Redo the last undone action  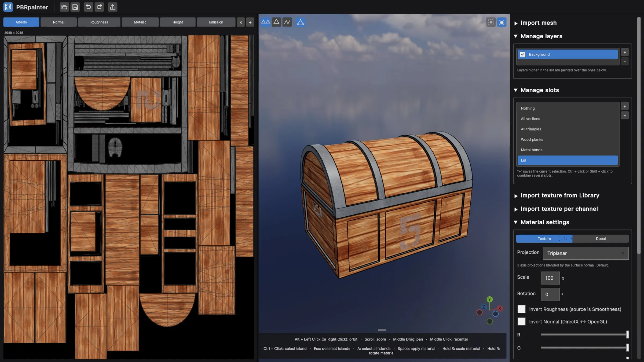[99, 7]
